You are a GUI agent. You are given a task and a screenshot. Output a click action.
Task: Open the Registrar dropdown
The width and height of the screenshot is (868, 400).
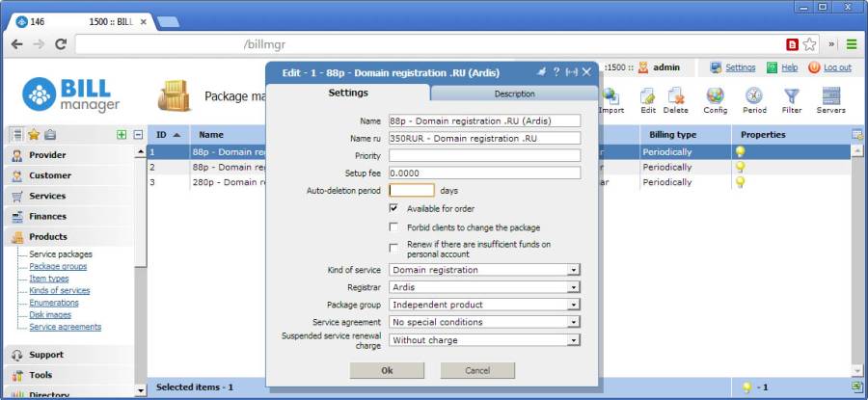click(x=574, y=287)
